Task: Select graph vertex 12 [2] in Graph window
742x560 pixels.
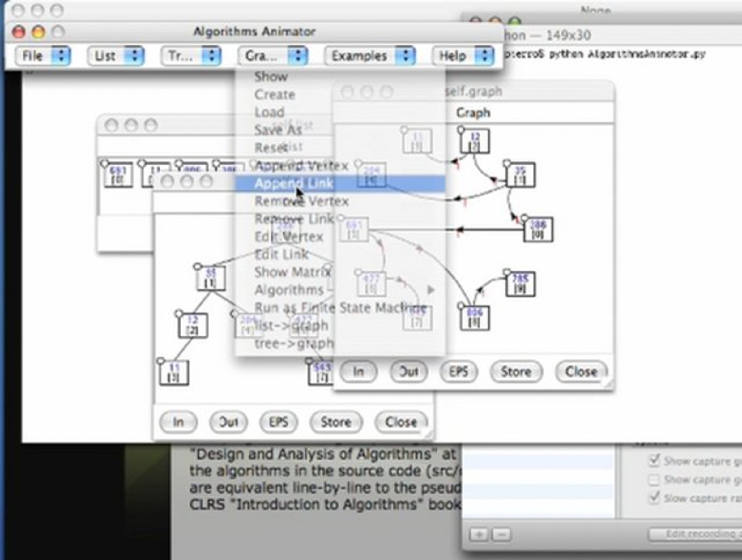Action: 475,141
